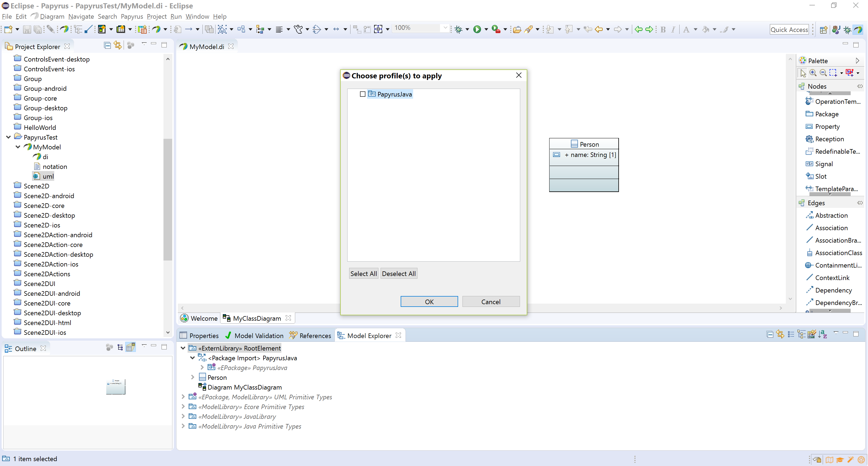Screen dimensions: 868x466
Task: Click the green Run button icon
Action: click(x=477, y=29)
